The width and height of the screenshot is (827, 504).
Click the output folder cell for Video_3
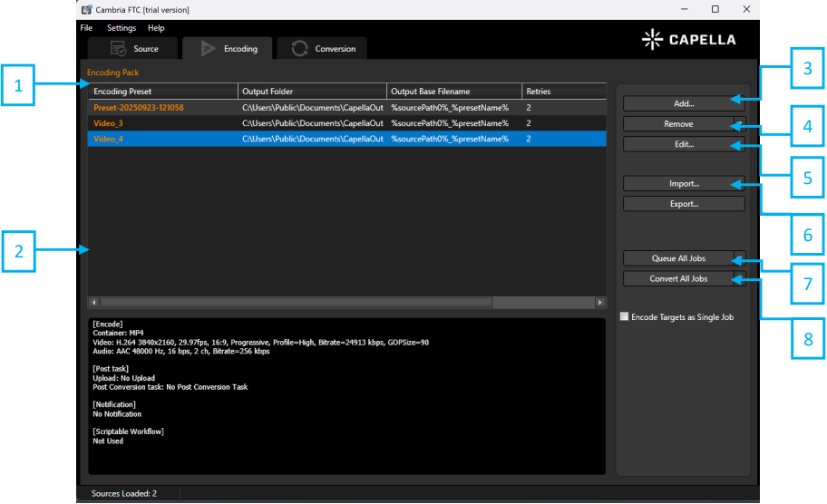click(x=313, y=123)
